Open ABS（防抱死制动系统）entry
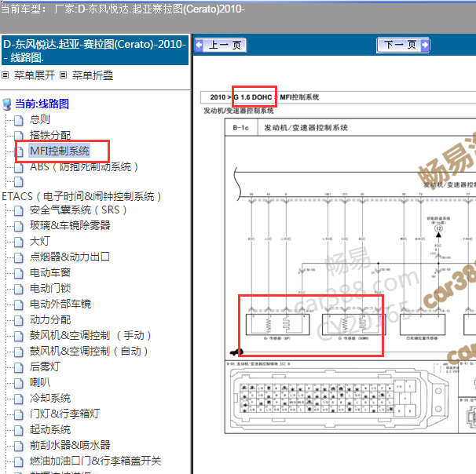Viewport: 476px width, 474px height. 84,166
